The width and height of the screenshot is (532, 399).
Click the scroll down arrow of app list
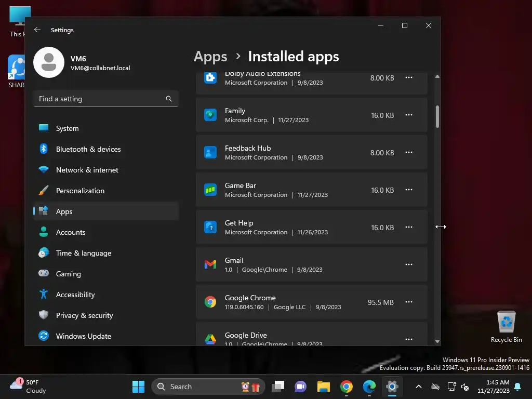click(x=437, y=341)
